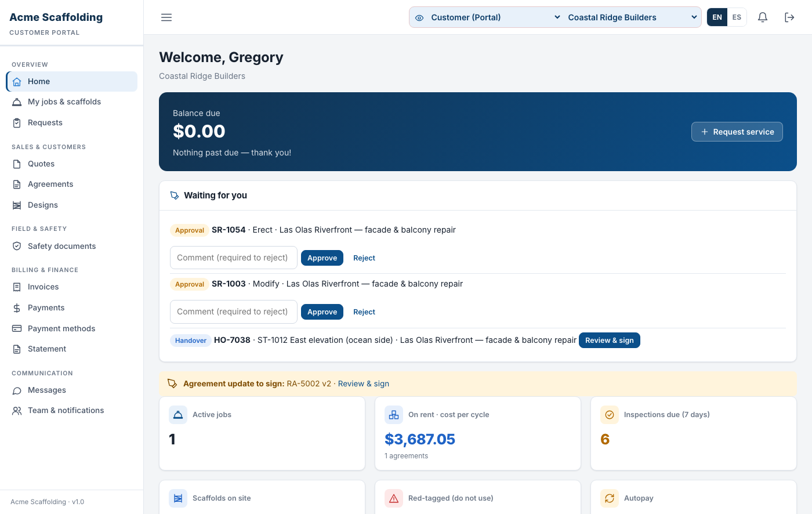The height and width of the screenshot is (514, 812).
Task: Click the comment field for SR-1054
Action: [234, 258]
